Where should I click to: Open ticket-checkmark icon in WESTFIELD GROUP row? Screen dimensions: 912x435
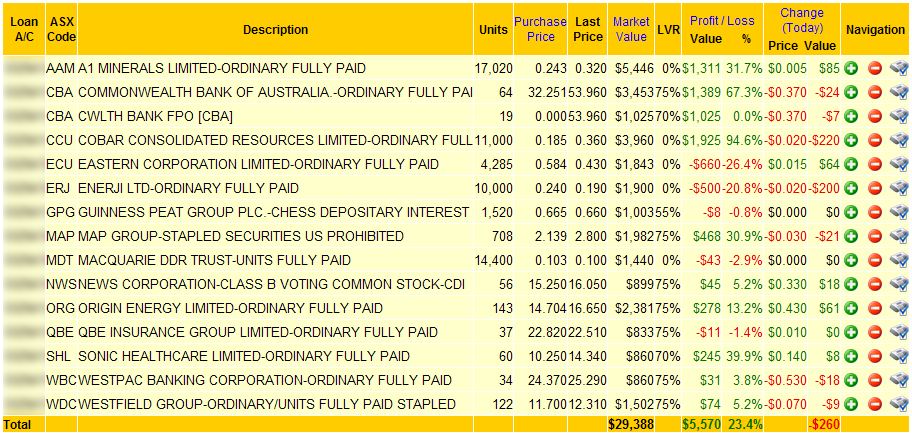click(x=899, y=404)
